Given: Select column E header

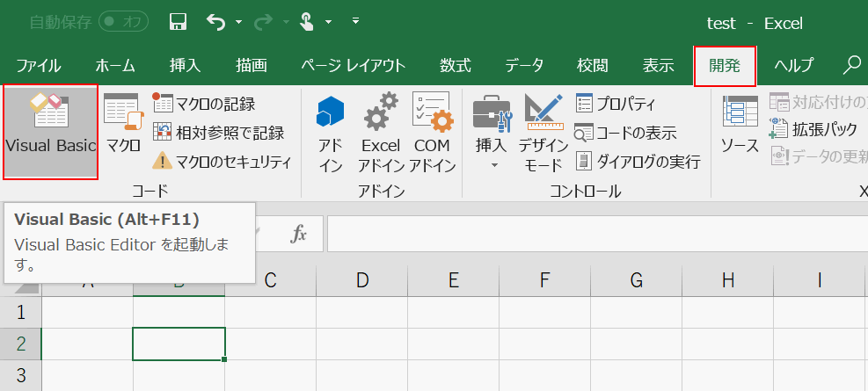Looking at the screenshot, I should click(454, 281).
